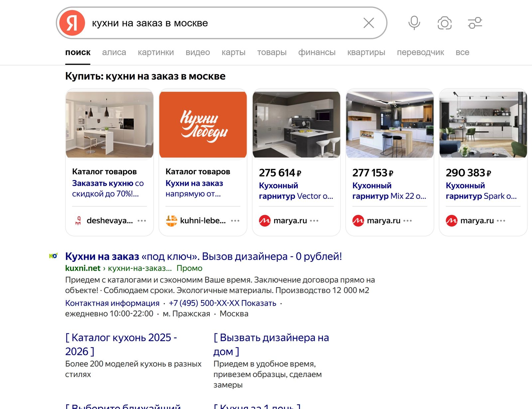Open Кухонный гарнитур Vector link
Viewport: 532px width, 409px height.
click(x=296, y=191)
